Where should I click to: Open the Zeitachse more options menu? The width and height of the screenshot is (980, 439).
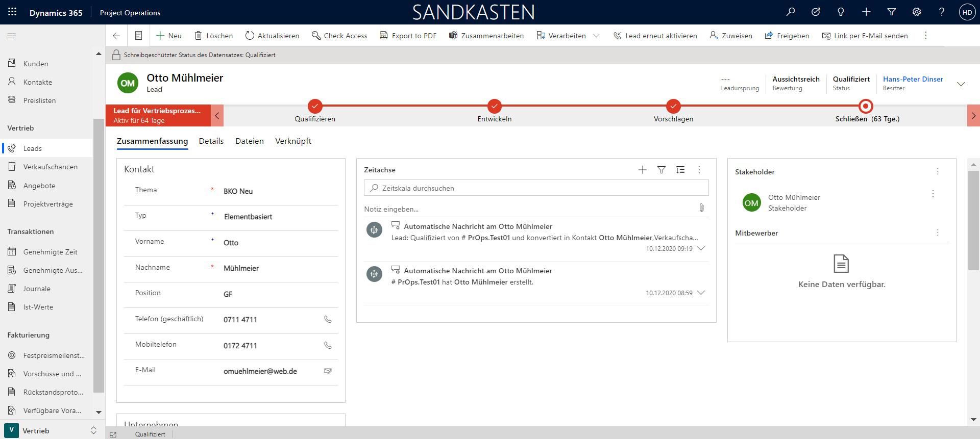click(x=699, y=170)
